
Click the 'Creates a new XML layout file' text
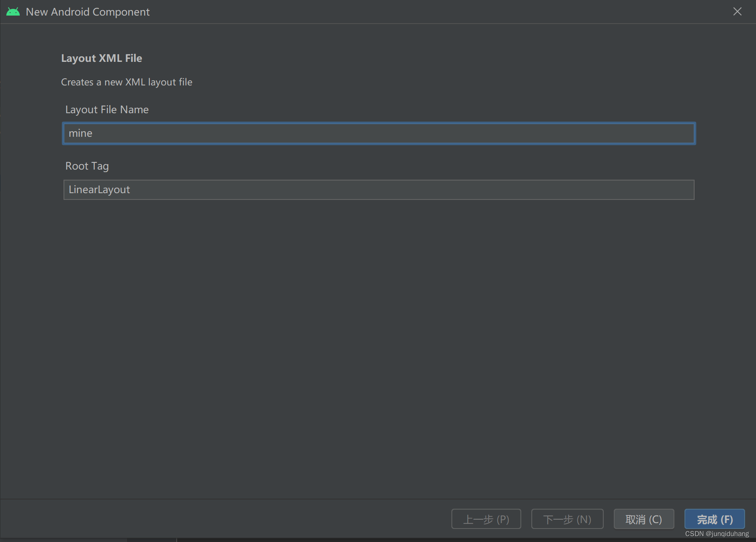pos(127,82)
